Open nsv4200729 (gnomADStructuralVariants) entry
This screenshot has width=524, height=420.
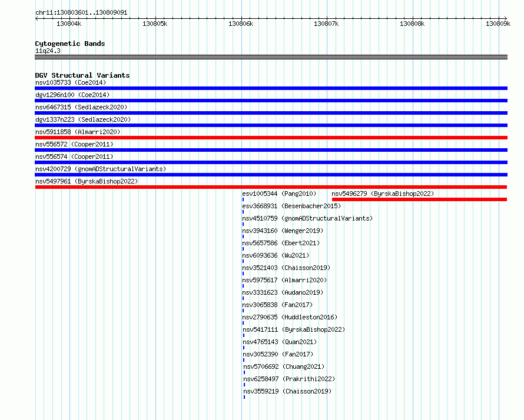click(x=101, y=169)
